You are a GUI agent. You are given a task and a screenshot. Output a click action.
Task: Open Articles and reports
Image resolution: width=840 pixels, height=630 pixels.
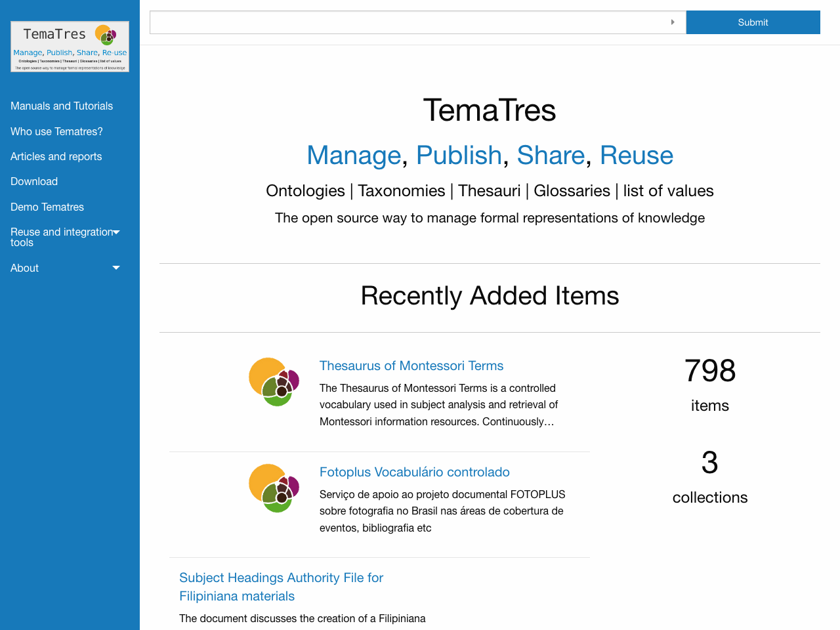56,156
